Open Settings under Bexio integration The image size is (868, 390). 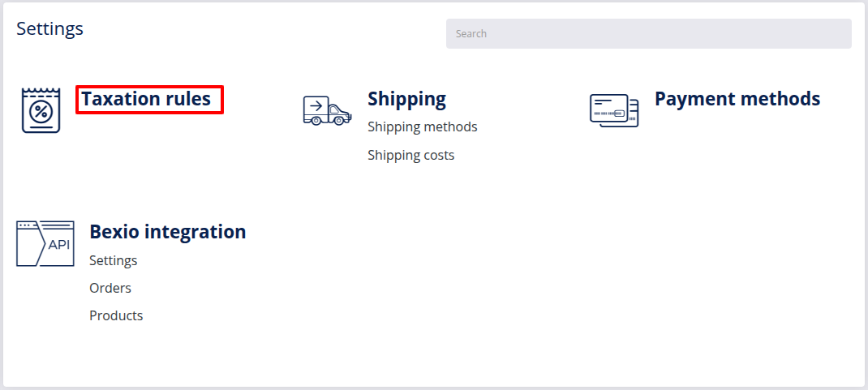coord(114,260)
